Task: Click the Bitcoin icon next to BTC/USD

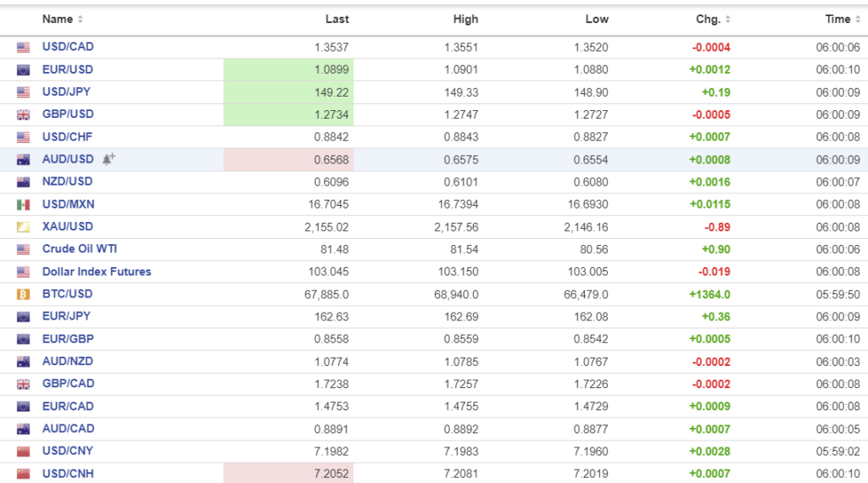Action: (x=23, y=294)
